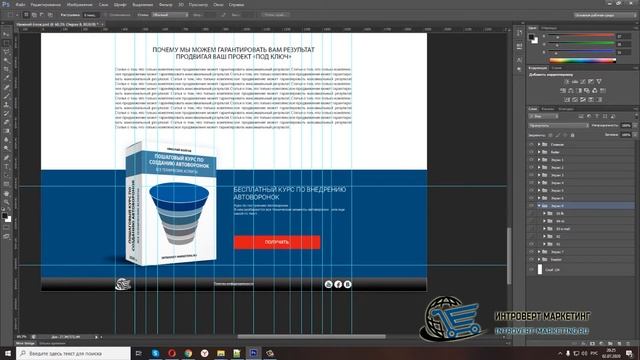
Task: Add an Invert adjustment layer
Action: pos(567,100)
